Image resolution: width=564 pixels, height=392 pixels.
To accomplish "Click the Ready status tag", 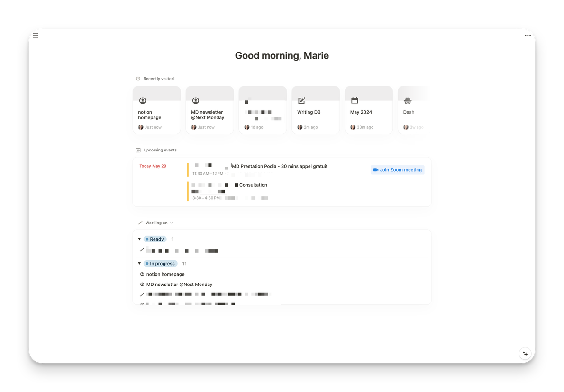I will [155, 239].
